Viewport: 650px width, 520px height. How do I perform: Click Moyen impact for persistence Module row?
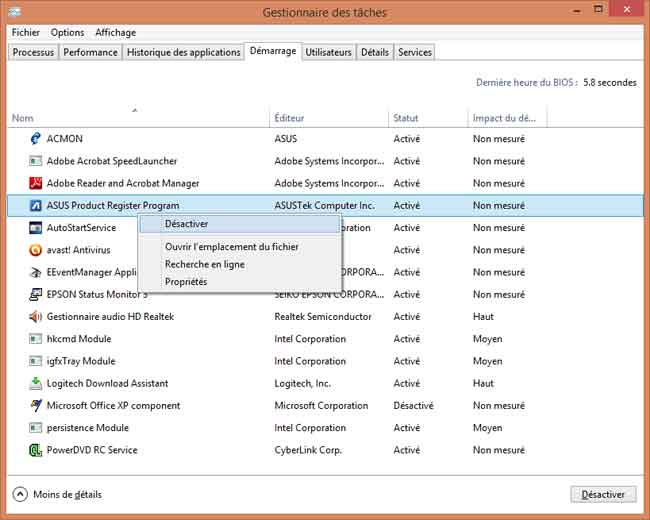[x=488, y=428]
